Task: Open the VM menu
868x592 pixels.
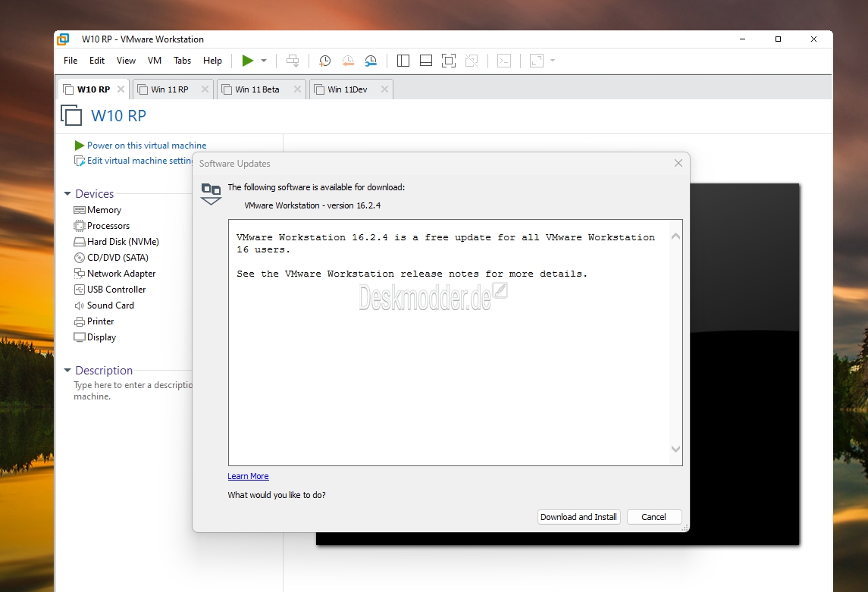Action: tap(155, 61)
